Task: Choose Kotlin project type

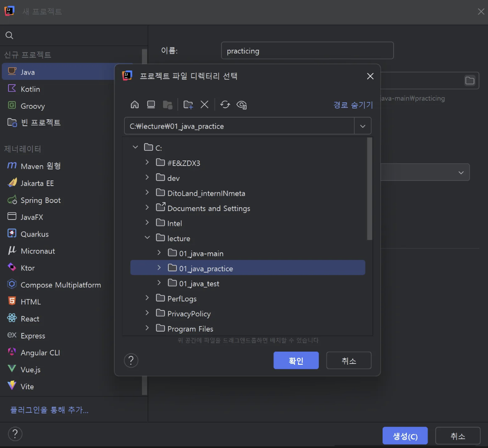Action: [30, 89]
